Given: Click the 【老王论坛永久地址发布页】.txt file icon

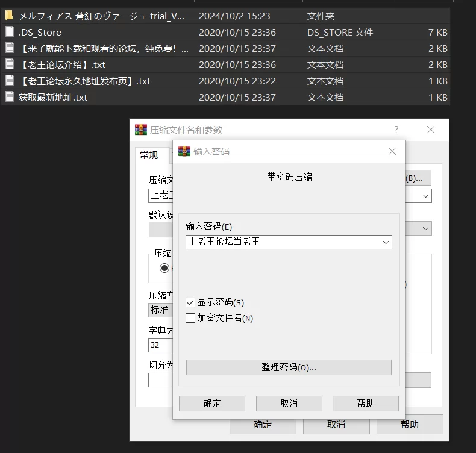Looking at the screenshot, I should [9, 80].
